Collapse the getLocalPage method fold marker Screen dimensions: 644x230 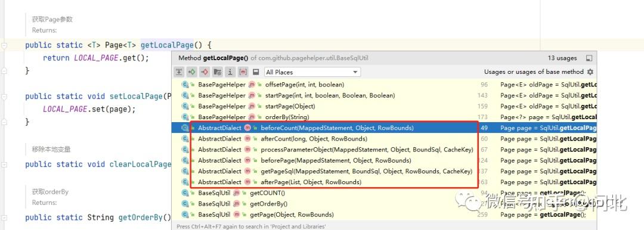[4, 46]
